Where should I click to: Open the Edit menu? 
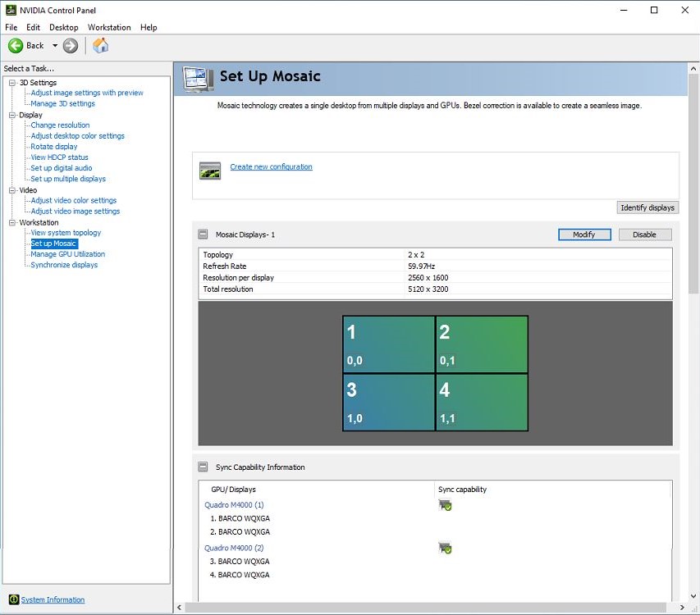click(33, 27)
